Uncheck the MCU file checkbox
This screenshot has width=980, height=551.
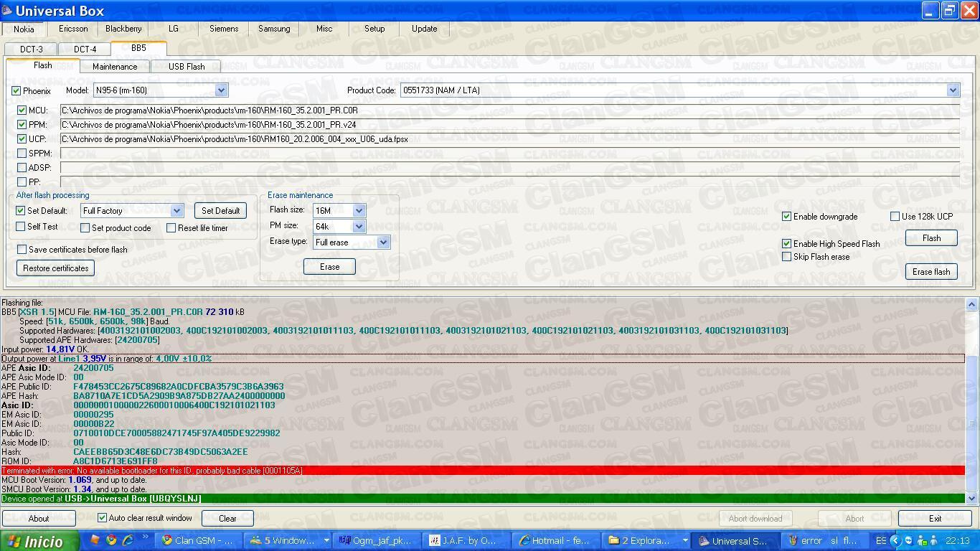point(22,110)
